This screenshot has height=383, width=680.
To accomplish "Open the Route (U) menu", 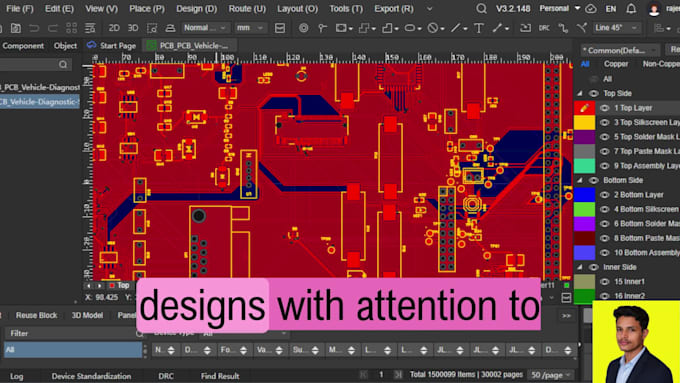I will (247, 9).
